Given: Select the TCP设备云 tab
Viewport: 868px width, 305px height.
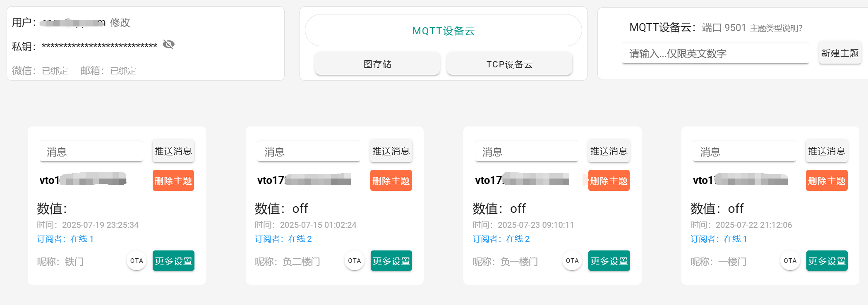Looking at the screenshot, I should [509, 64].
